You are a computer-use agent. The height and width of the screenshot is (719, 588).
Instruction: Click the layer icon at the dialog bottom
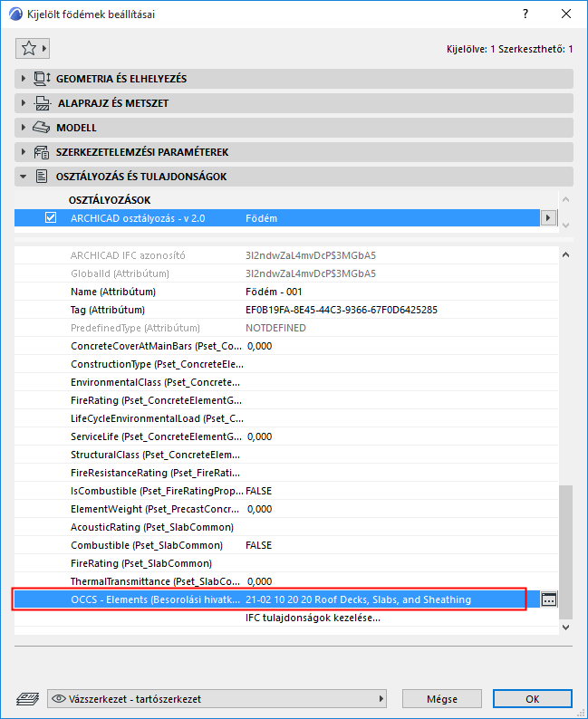[27, 699]
